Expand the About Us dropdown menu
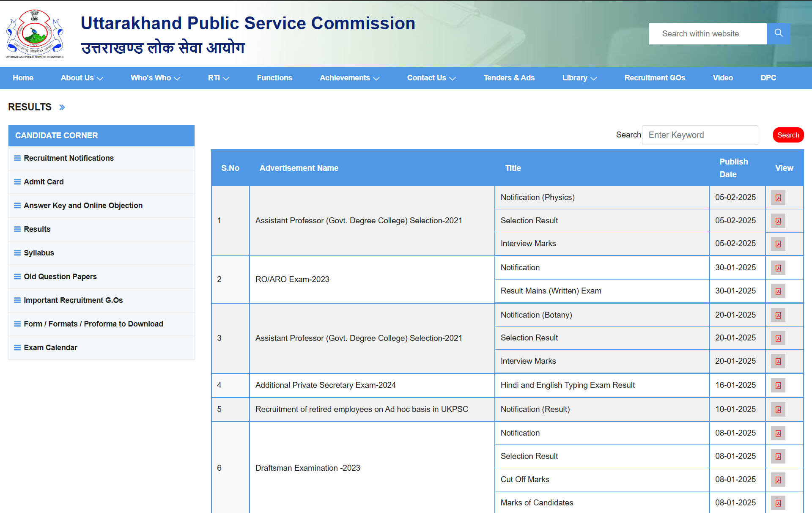The width and height of the screenshot is (812, 513). (82, 78)
